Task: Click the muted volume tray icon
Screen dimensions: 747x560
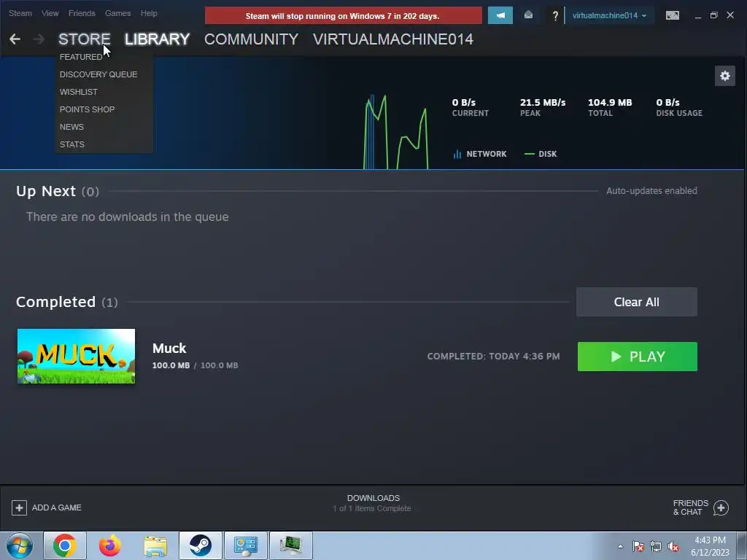Action: (673, 546)
